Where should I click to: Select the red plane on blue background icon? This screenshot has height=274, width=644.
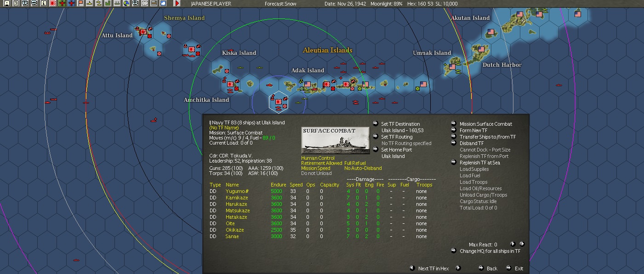pos(71,3)
